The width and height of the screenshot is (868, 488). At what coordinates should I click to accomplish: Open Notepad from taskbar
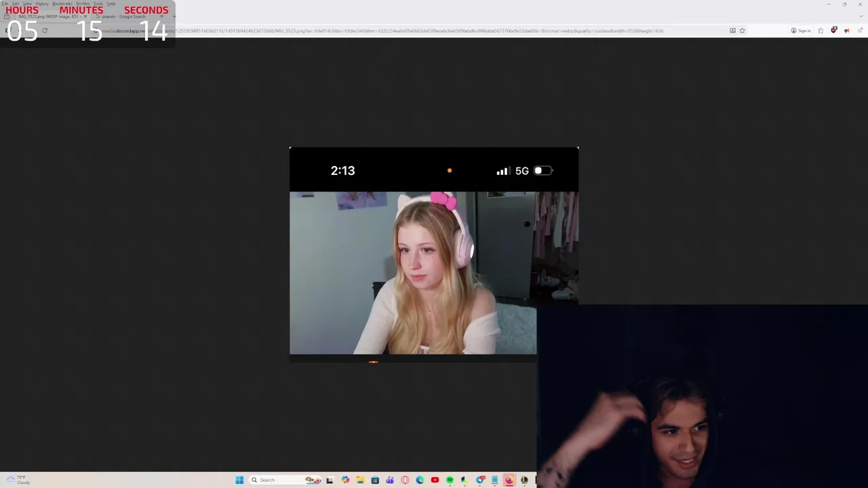[x=495, y=480]
